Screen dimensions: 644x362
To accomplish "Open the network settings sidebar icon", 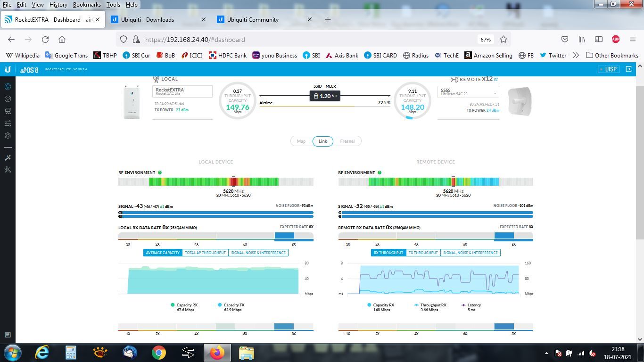I will point(8,111).
